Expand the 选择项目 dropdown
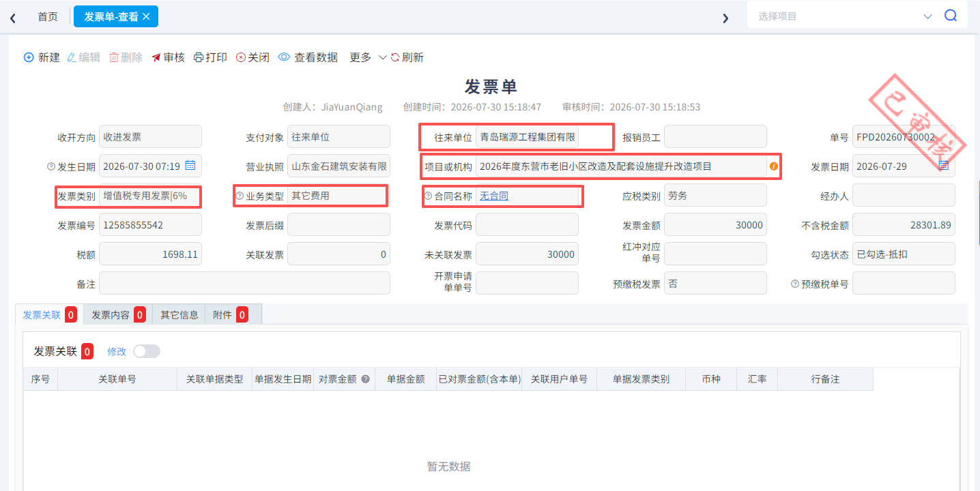 point(927,16)
